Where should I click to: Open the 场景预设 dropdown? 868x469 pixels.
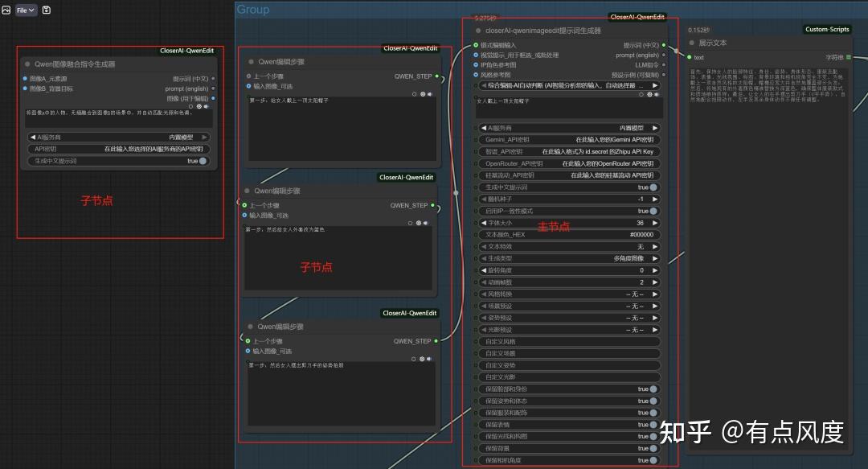pos(568,306)
